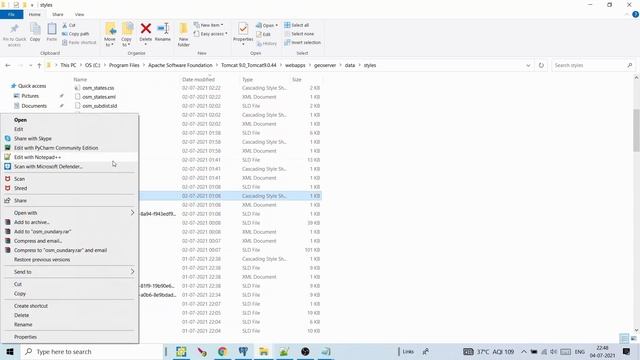Screen dimensions: 640x360
Task: Click the taskbar search box
Action: coord(91,351)
